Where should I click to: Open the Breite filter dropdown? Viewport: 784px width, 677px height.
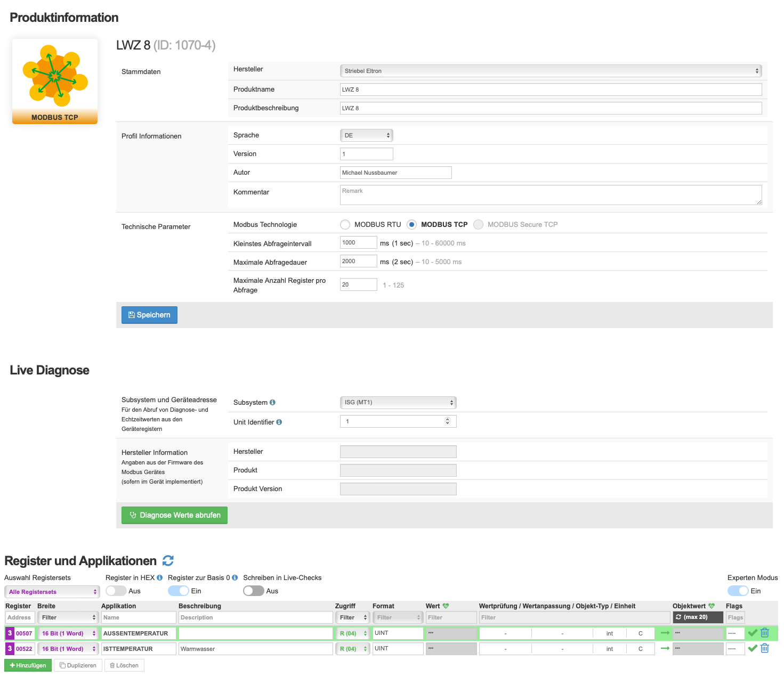click(x=68, y=617)
